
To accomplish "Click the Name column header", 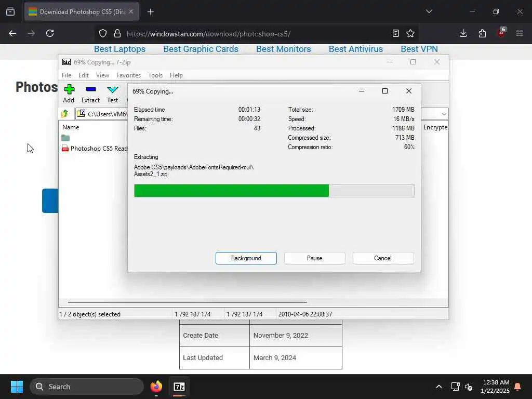I will (x=71, y=127).
